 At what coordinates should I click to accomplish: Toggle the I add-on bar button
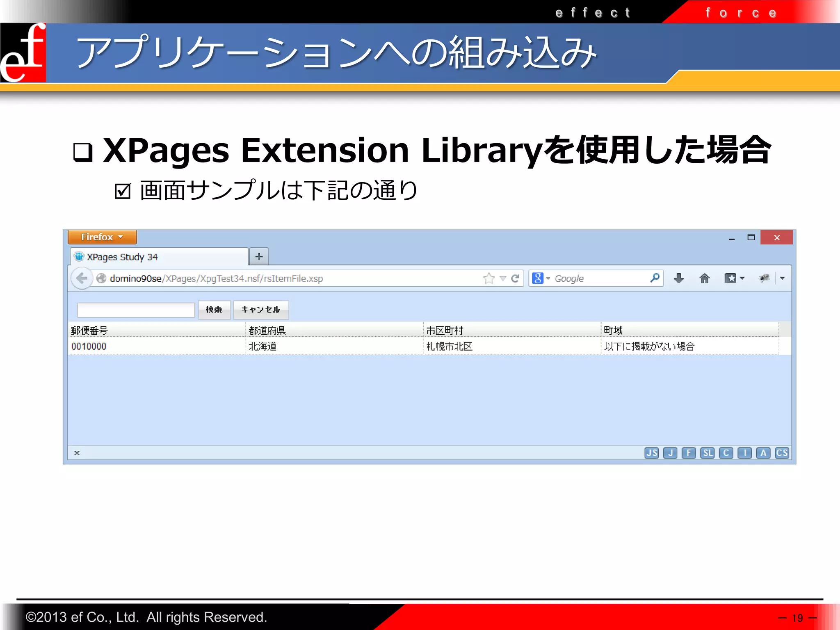(x=744, y=453)
